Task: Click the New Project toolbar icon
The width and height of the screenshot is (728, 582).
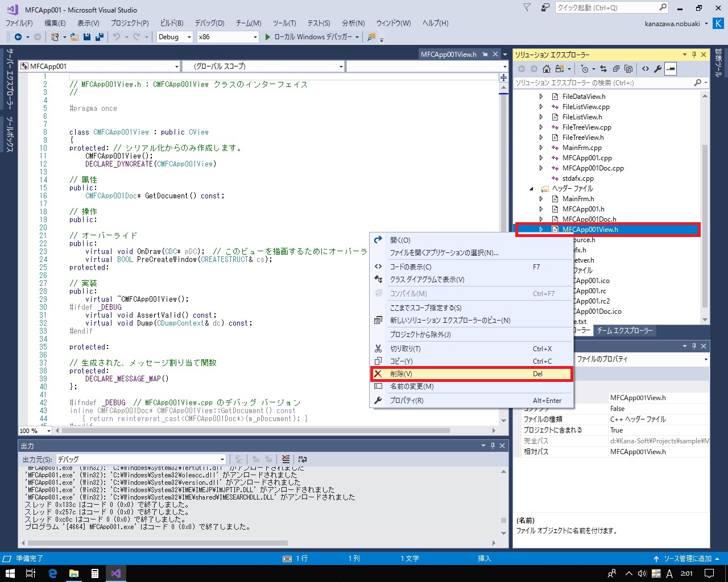Action: tap(55, 37)
